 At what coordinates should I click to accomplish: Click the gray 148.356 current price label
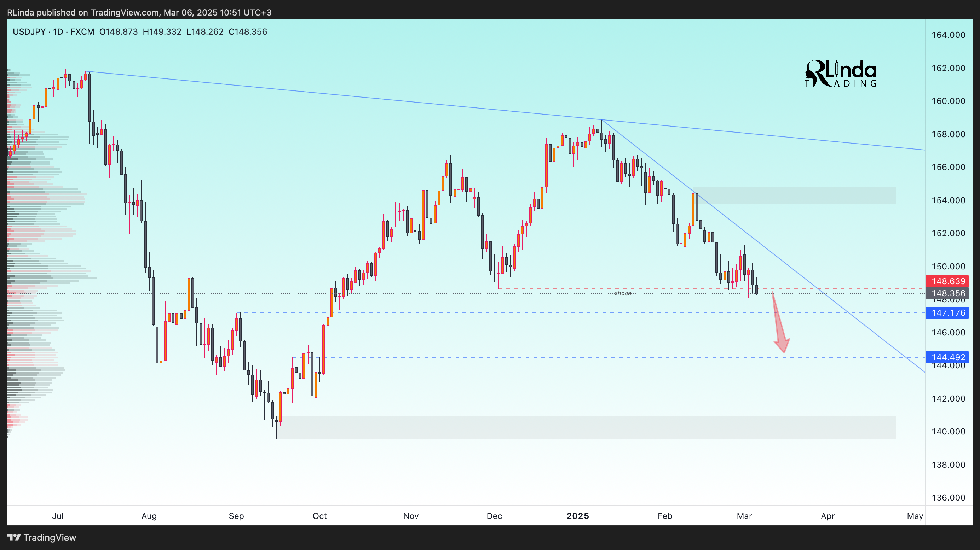pyautogui.click(x=947, y=293)
